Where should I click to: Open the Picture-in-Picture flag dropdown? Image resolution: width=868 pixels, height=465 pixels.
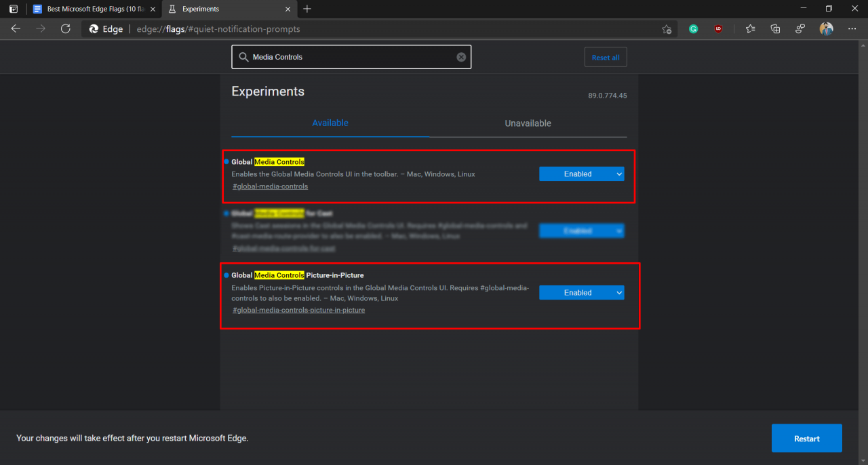581,292
